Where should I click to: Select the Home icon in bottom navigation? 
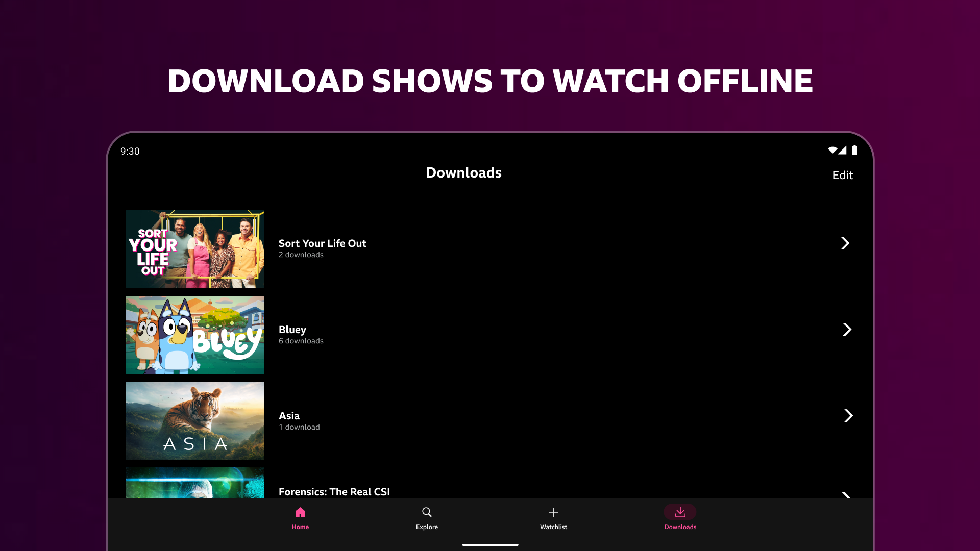pyautogui.click(x=300, y=512)
